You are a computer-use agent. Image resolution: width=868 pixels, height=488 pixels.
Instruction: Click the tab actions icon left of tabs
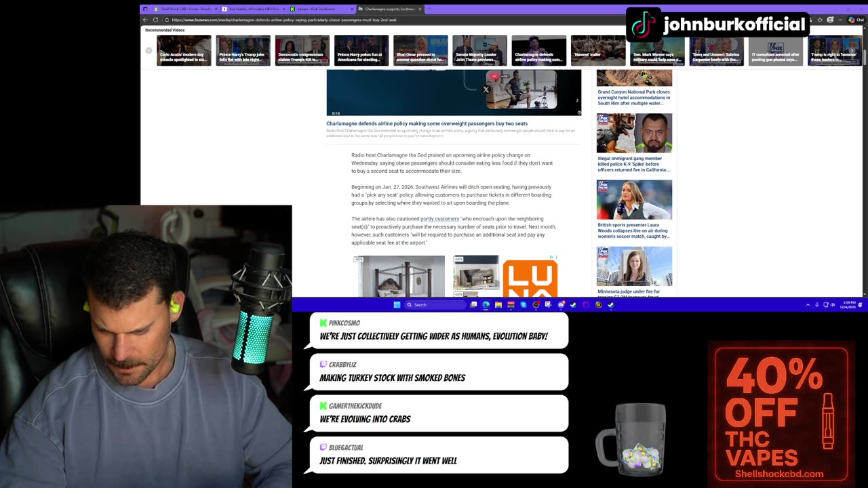[145, 9]
